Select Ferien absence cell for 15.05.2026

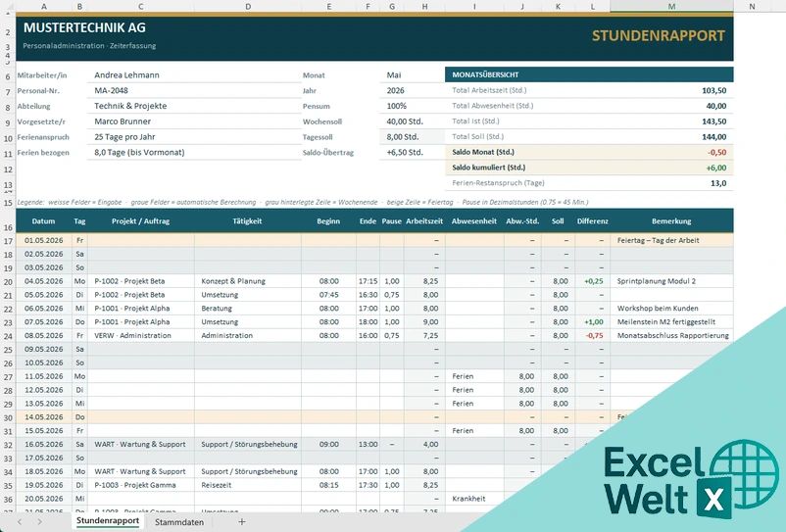click(474, 431)
